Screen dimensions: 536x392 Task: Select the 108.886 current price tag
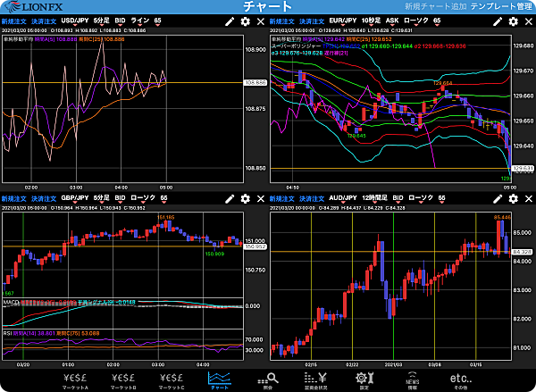pos(255,83)
